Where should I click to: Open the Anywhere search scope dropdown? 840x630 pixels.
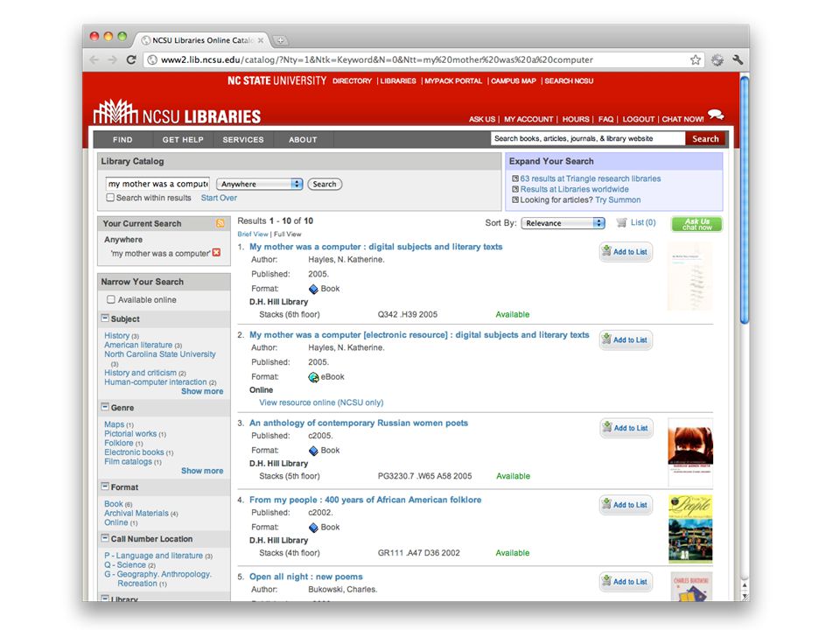point(259,184)
